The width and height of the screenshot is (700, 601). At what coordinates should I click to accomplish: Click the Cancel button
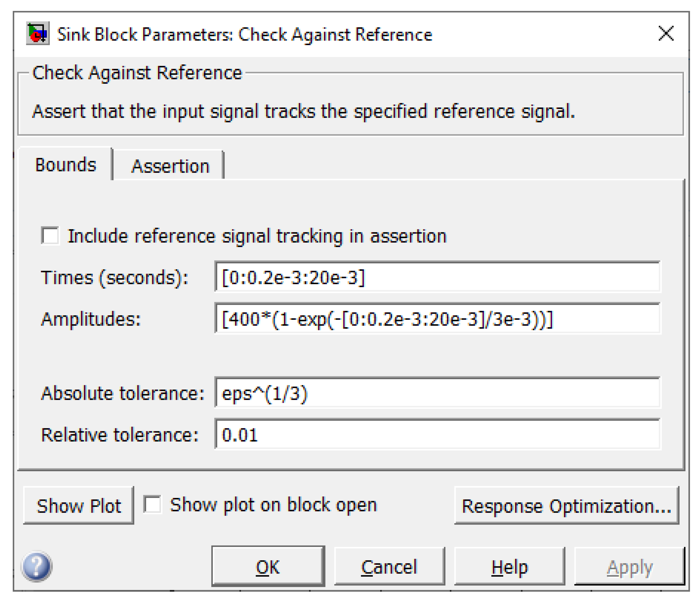point(389,567)
